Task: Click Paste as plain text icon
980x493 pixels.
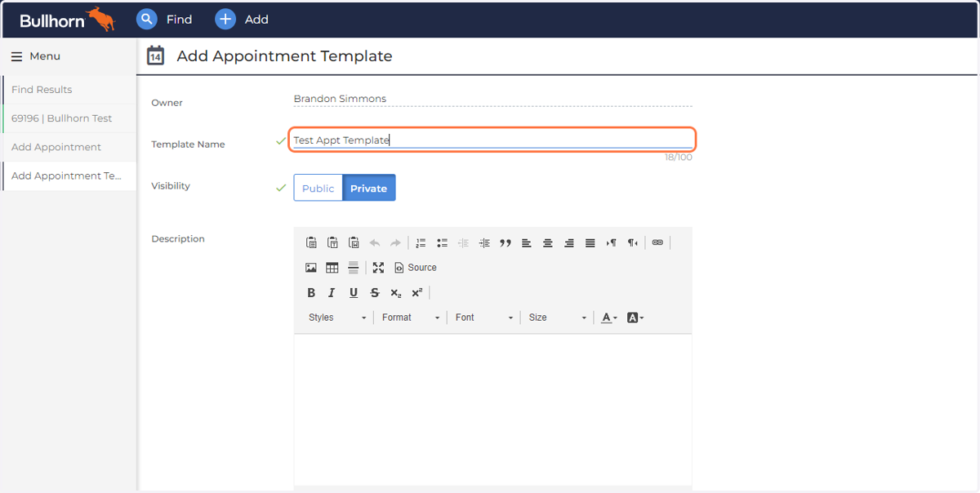Action: point(332,242)
